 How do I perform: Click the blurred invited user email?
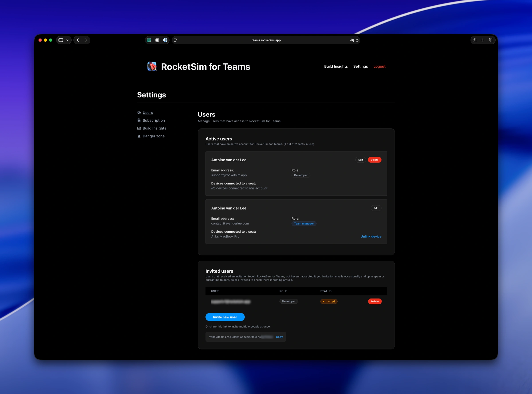click(231, 301)
